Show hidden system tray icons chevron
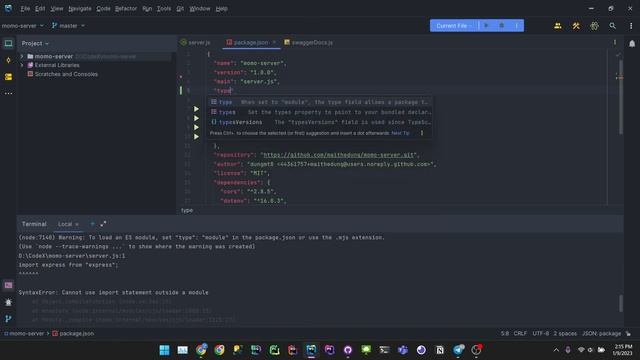This screenshot has width=640, height=360. click(556, 350)
